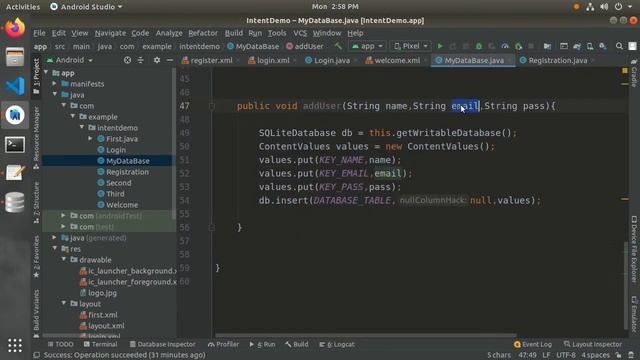Open the Event Log

tap(533, 344)
